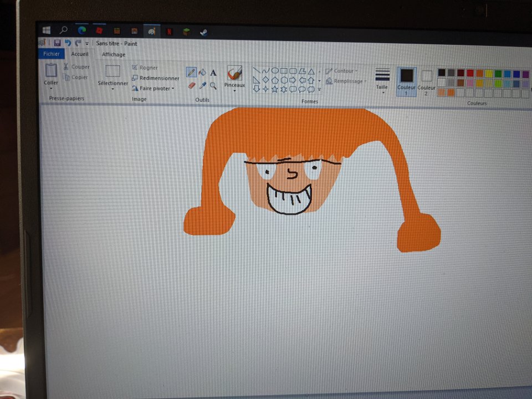Expand the Sélectionner options arrow
Screen dimensions: 532x399
tap(112, 89)
